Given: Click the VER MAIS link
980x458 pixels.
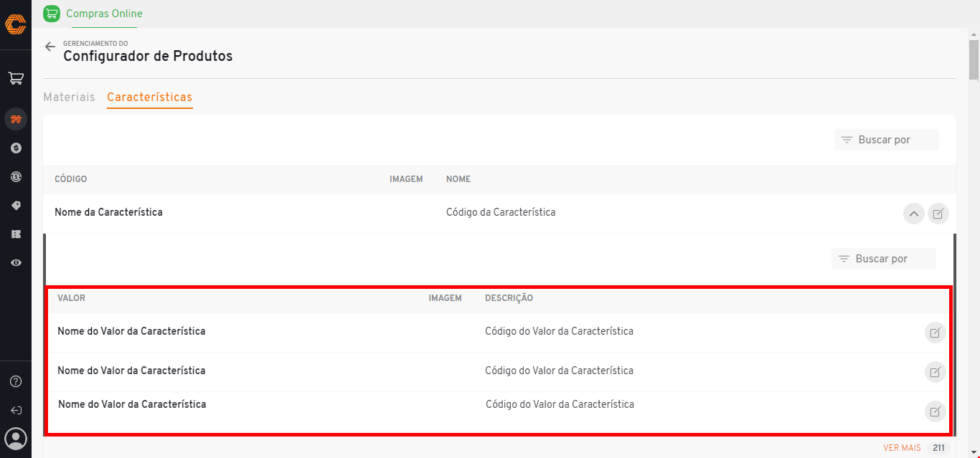Looking at the screenshot, I should [902, 448].
